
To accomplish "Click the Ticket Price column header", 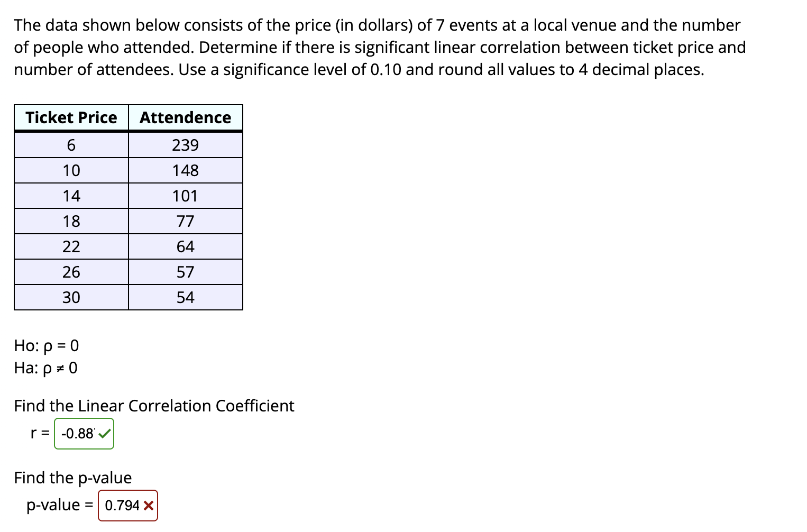I will [71, 117].
